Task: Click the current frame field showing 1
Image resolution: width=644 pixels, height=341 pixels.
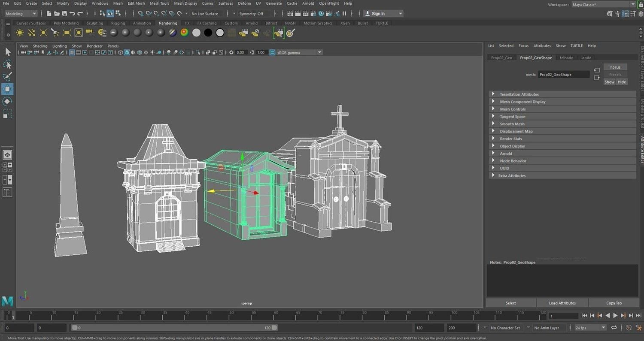Action: tap(564, 316)
